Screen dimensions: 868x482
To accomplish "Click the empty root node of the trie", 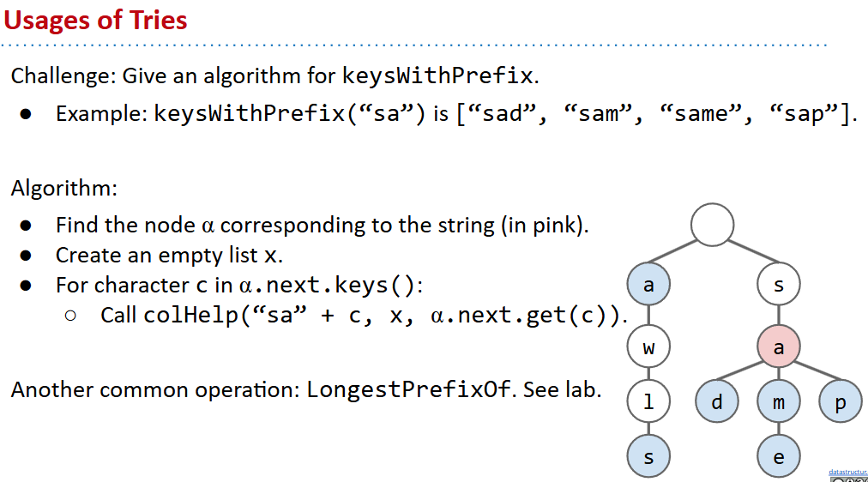I will 711,225.
